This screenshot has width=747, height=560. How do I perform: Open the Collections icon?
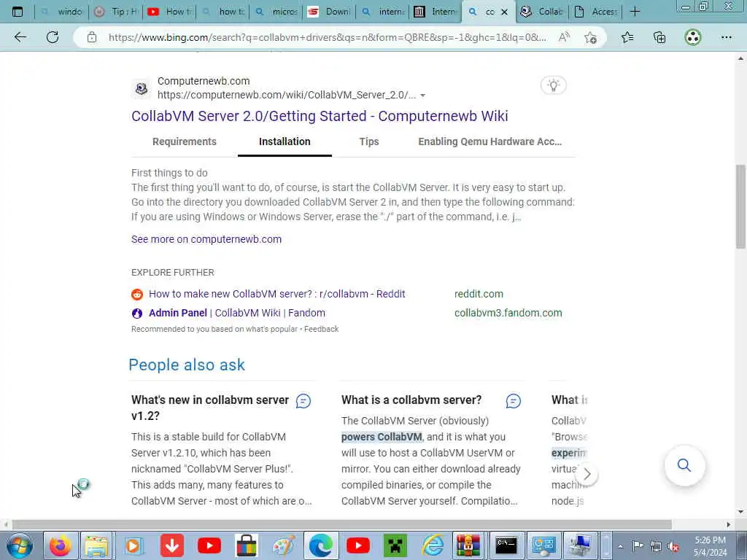(659, 37)
